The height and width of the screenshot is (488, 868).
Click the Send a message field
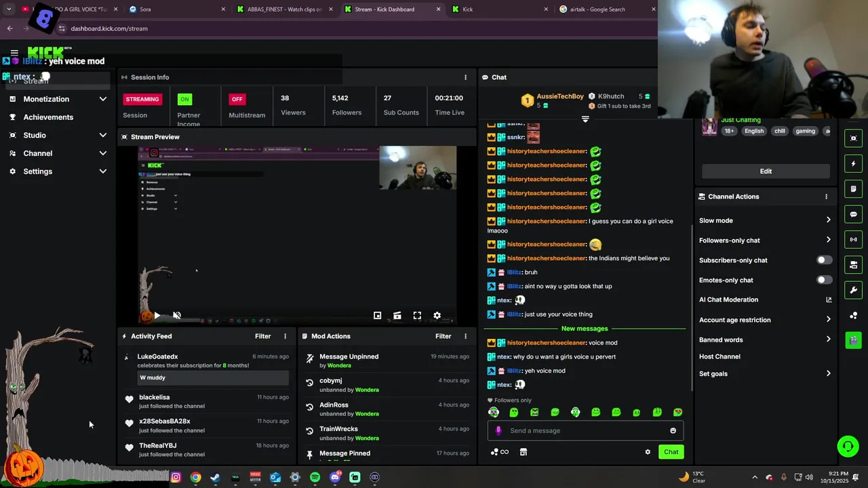(x=585, y=430)
